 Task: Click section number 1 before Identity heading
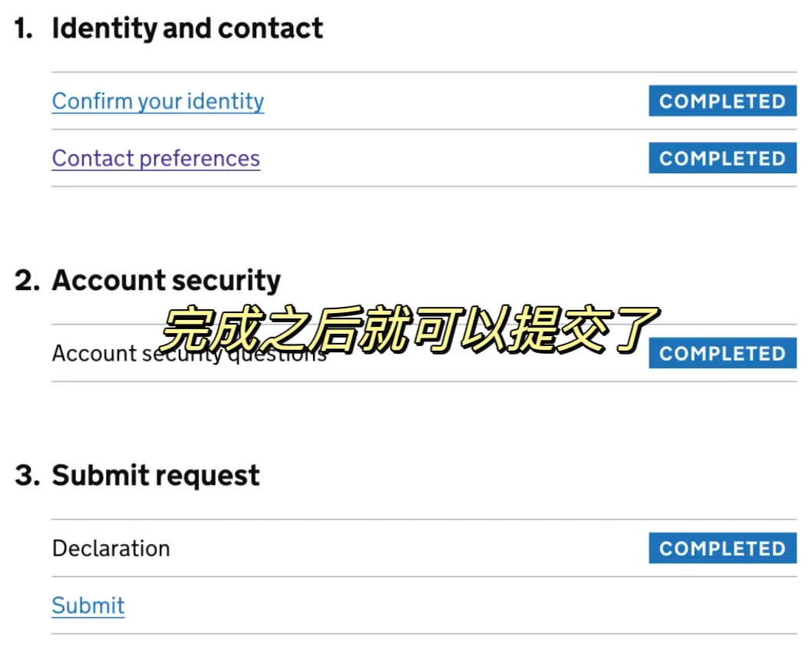pyautogui.click(x=24, y=28)
